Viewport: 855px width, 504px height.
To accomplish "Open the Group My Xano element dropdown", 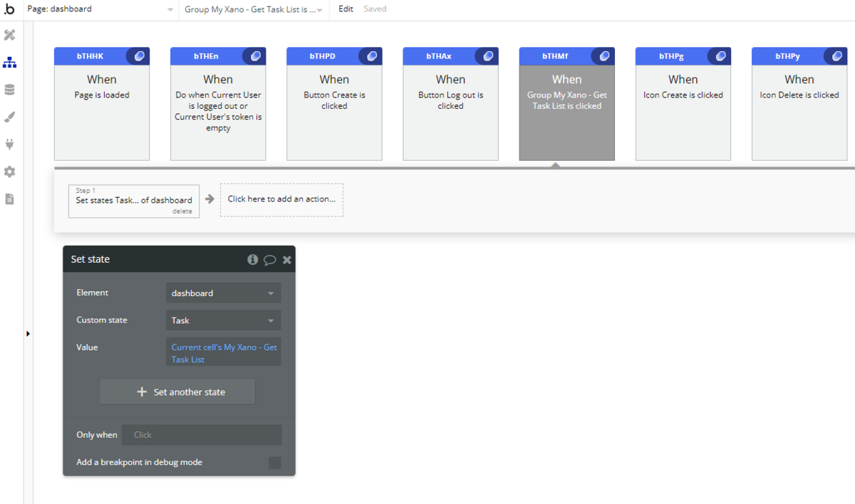I will 253,9.
